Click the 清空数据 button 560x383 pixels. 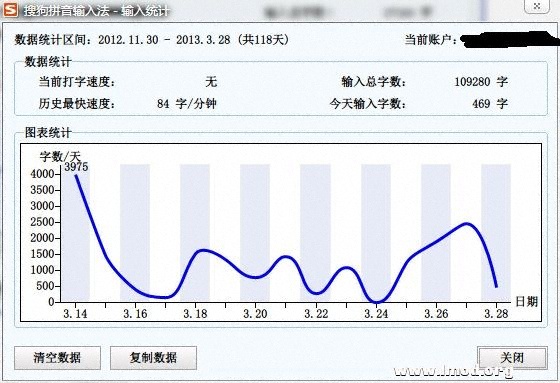click(x=57, y=358)
